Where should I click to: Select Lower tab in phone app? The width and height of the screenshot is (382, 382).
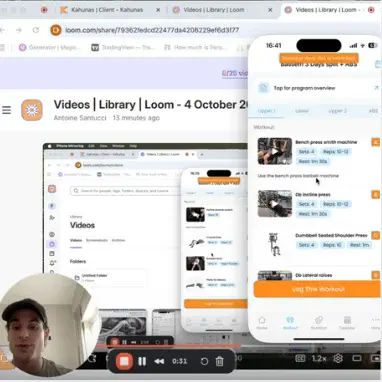pyautogui.click(x=302, y=111)
